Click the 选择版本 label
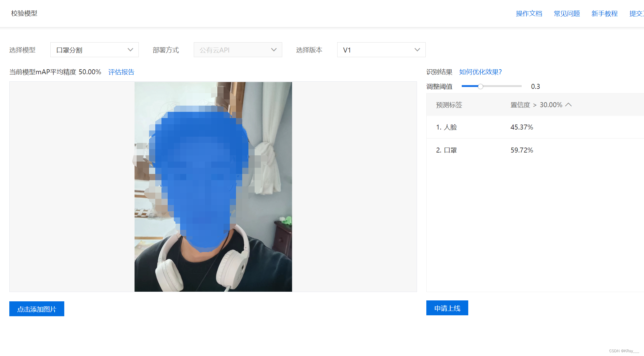 point(309,50)
